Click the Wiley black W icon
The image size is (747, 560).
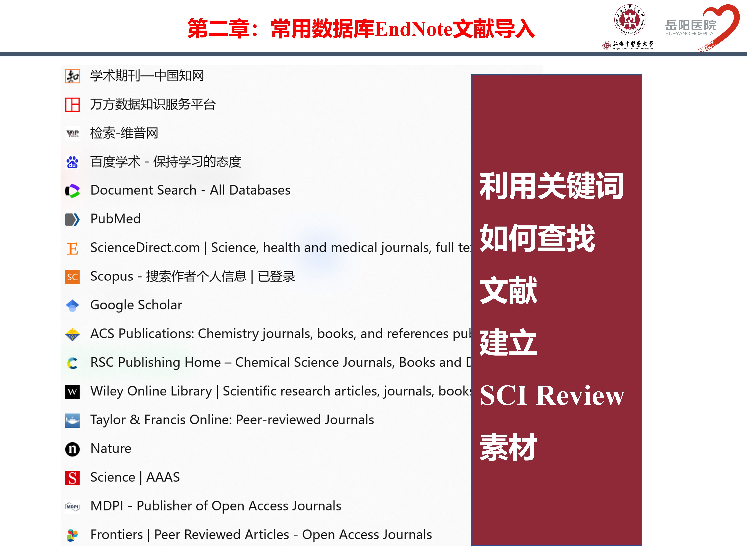pos(72,392)
